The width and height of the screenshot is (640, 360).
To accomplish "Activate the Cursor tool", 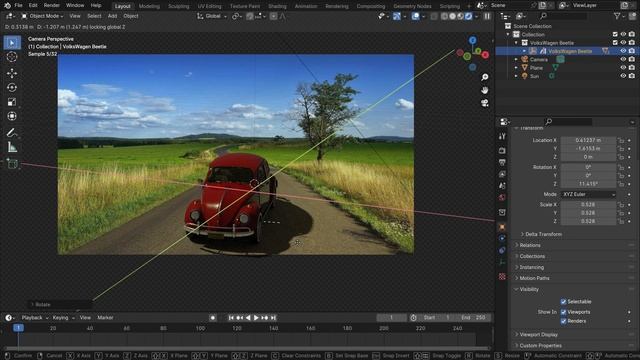I will click(x=12, y=57).
